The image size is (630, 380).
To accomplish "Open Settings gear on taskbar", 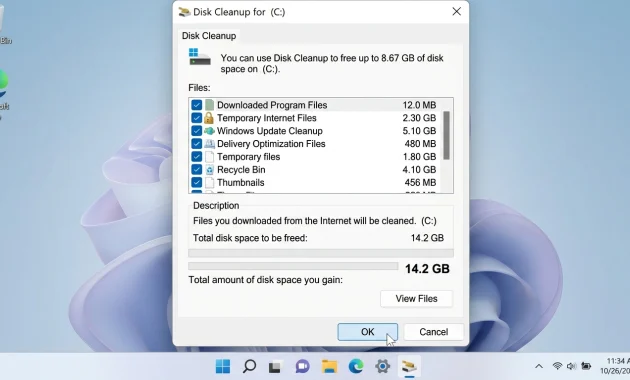I will click(x=382, y=366).
